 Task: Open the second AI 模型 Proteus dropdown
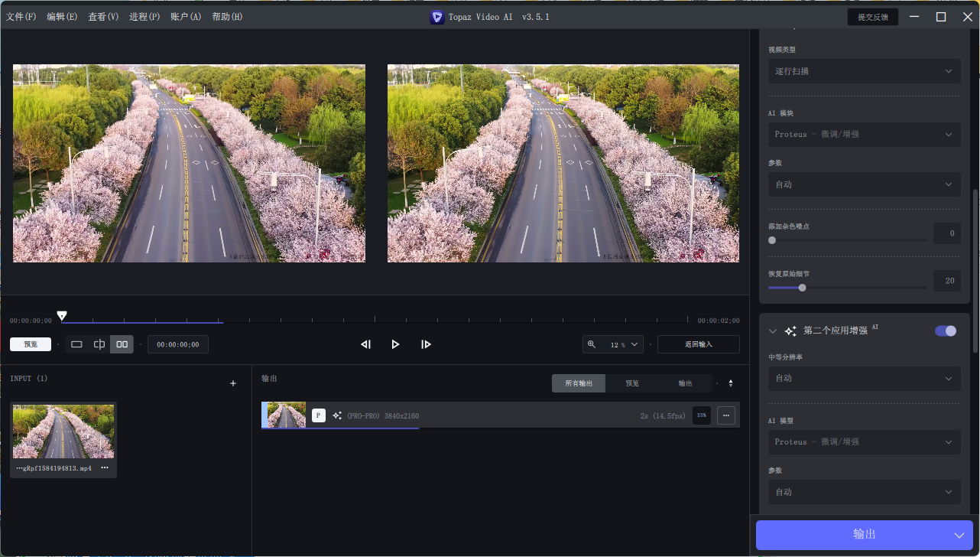[864, 441]
